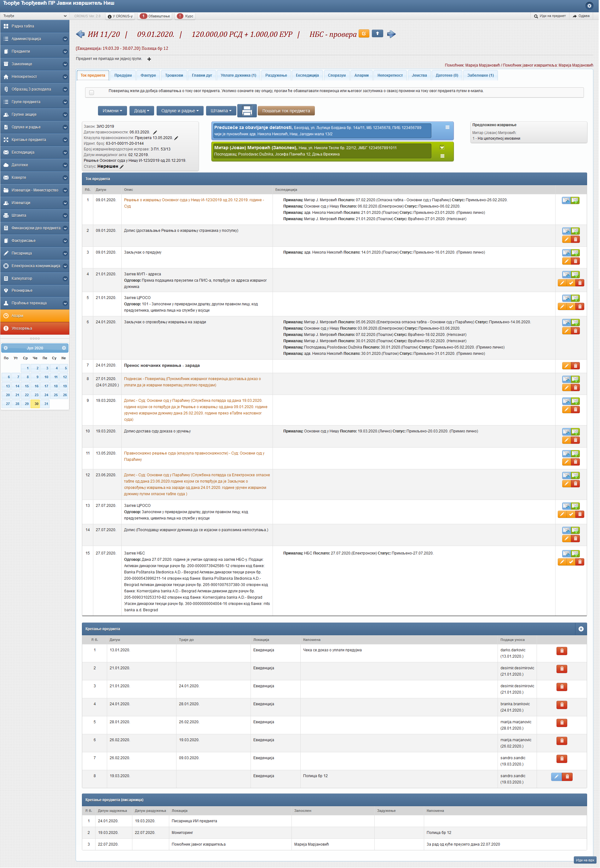The width and height of the screenshot is (600, 868).
Task: Add new entry in Кретање предмета header
Action: pyautogui.click(x=581, y=629)
